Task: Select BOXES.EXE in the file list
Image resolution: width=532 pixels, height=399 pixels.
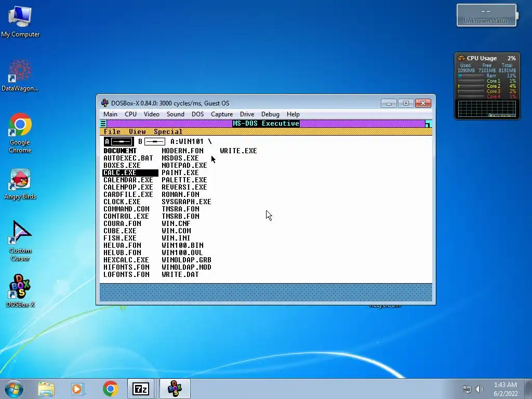Action: pyautogui.click(x=122, y=165)
